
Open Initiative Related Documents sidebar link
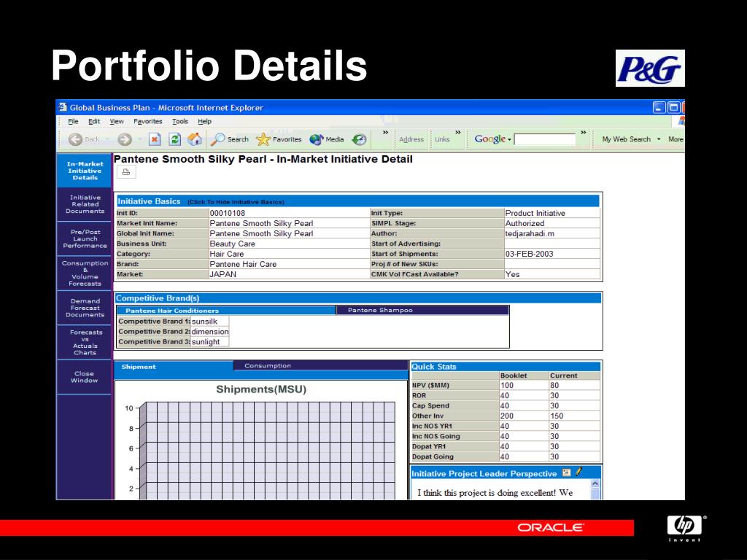coord(85,204)
